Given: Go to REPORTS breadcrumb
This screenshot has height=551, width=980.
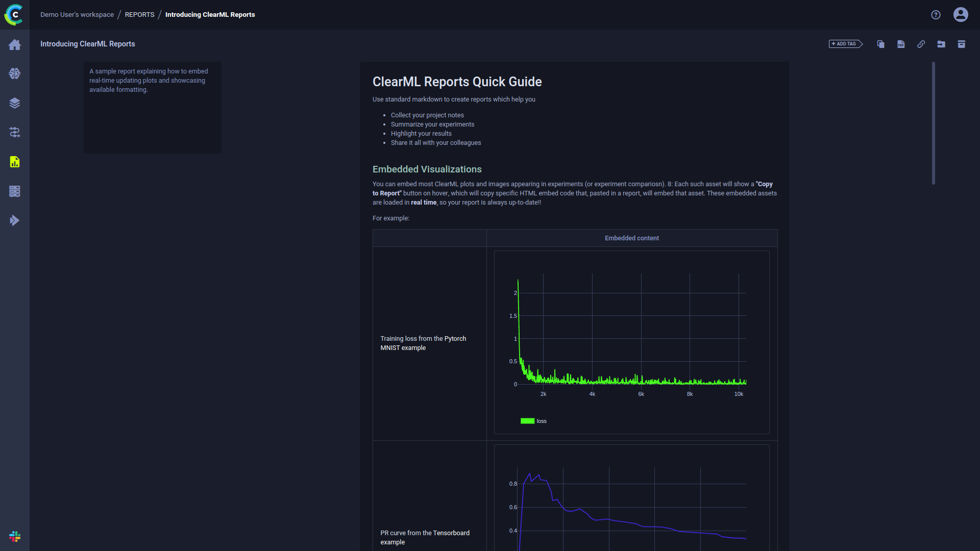Looking at the screenshot, I should point(139,15).
